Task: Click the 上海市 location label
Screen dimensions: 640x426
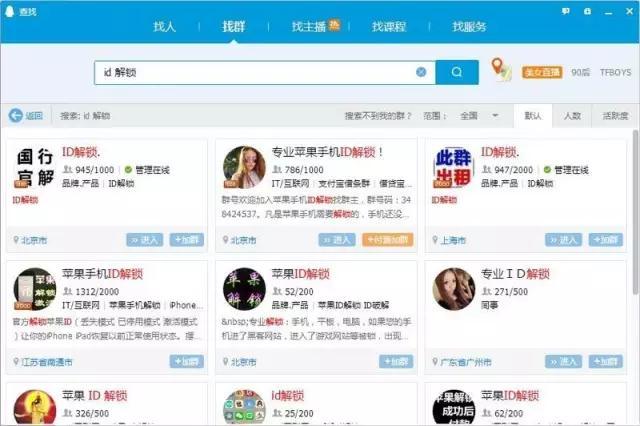Action: [453, 240]
